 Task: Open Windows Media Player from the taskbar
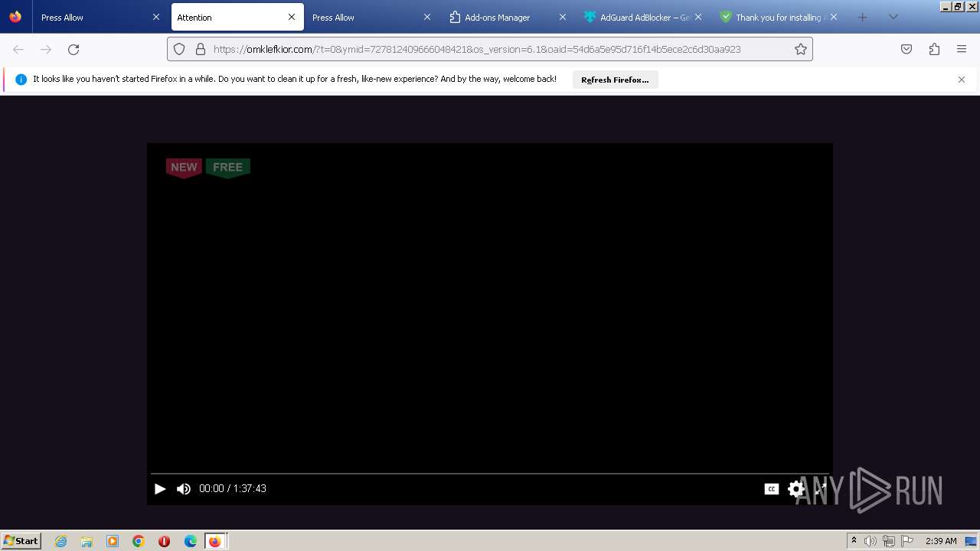113,541
